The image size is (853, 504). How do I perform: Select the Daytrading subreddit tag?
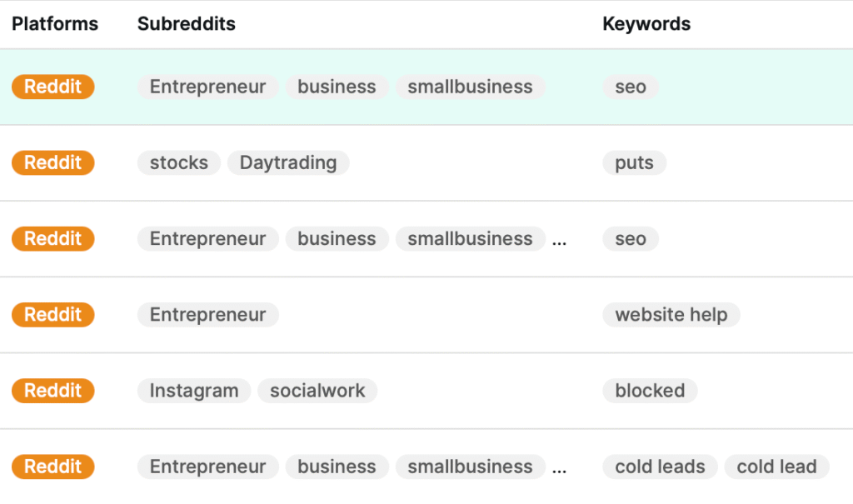point(288,162)
